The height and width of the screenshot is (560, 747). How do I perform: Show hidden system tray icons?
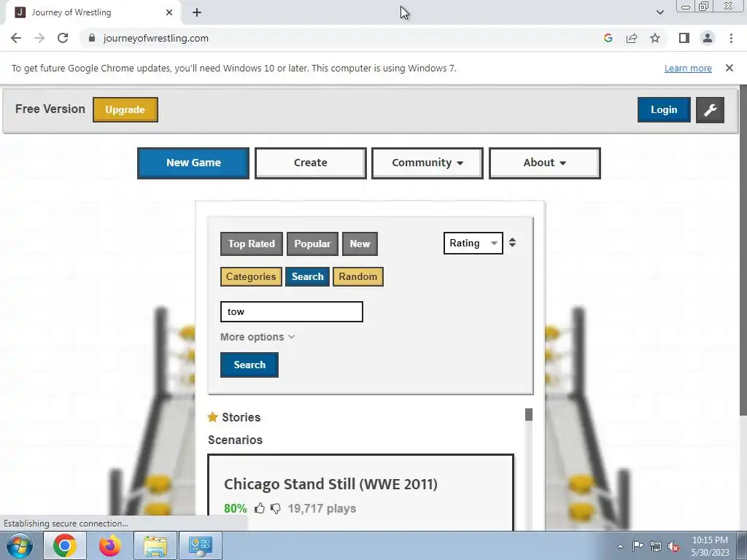pos(620,546)
